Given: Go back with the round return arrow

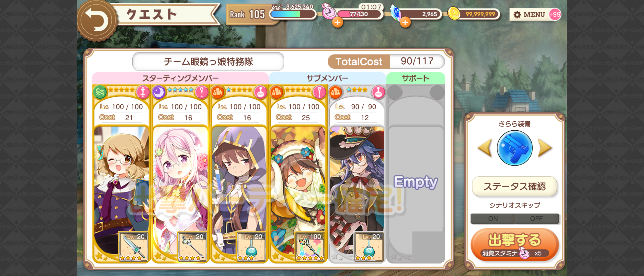Looking at the screenshot, I should pyautogui.click(x=97, y=20).
